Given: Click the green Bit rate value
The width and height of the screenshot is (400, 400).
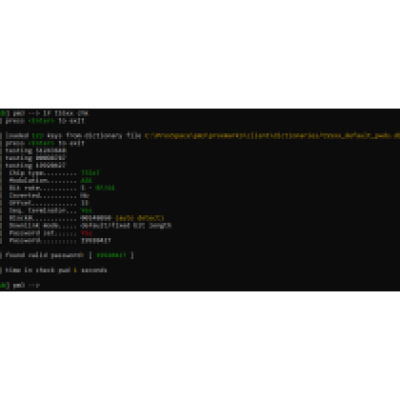Looking at the screenshot, I should click(105, 188).
